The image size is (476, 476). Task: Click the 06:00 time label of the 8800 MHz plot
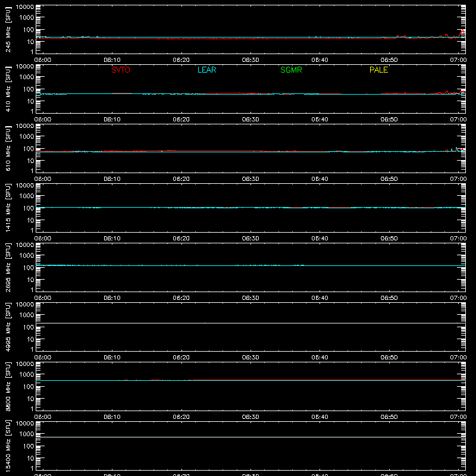tap(43, 417)
